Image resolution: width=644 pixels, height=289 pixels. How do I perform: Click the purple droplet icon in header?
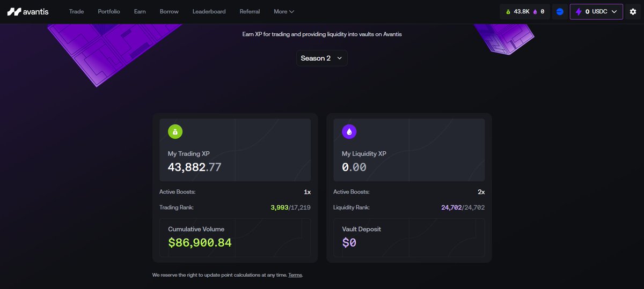click(535, 12)
